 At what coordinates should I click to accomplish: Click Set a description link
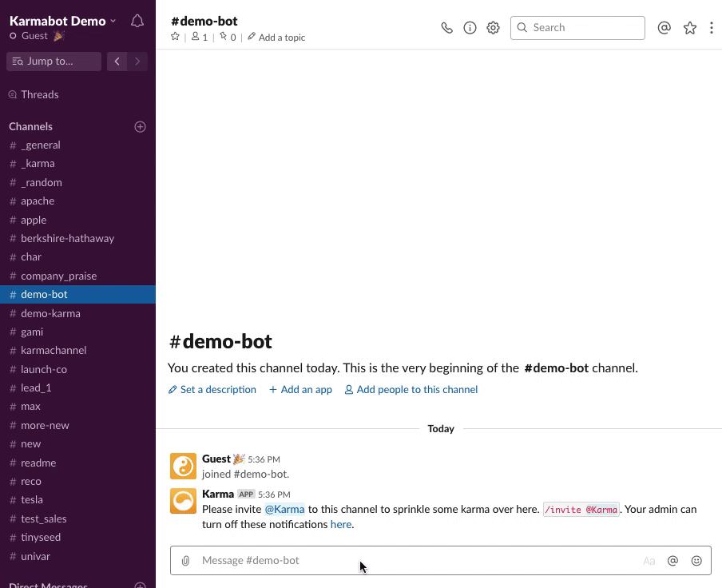point(212,390)
